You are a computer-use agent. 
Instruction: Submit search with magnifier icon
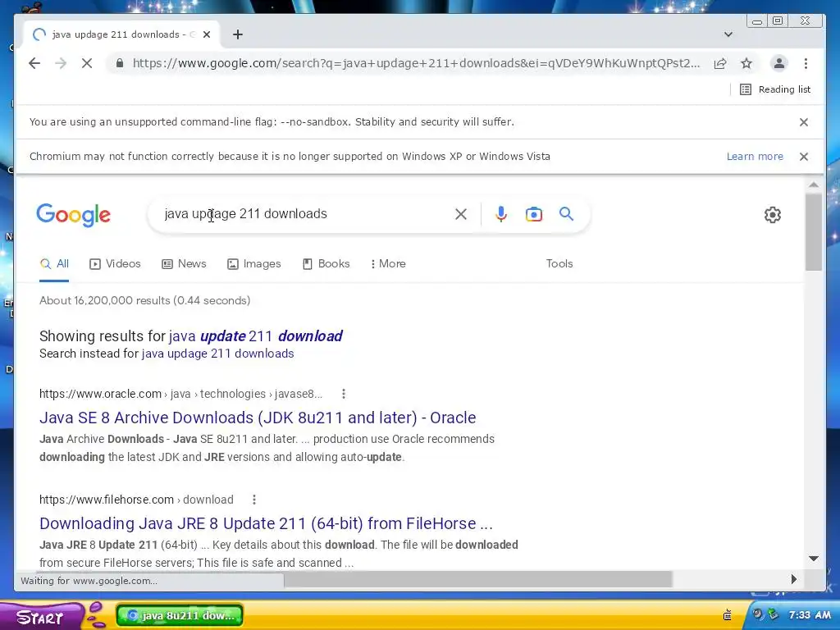tap(566, 214)
